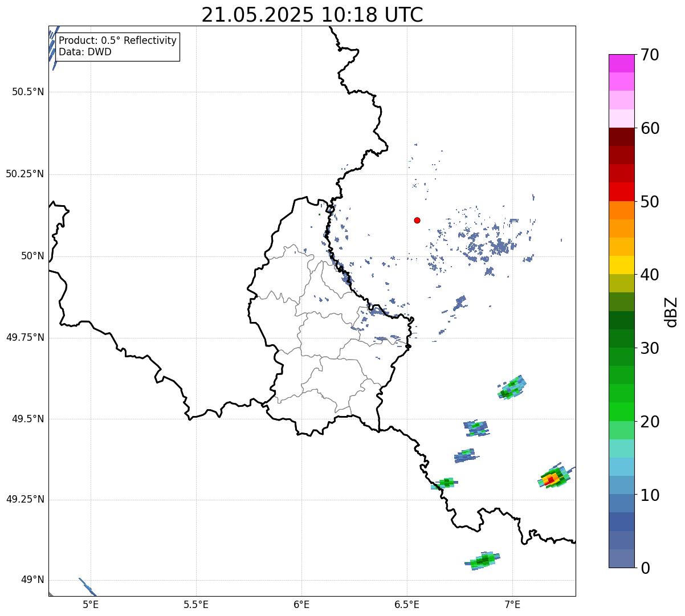The image size is (685, 616).
Task: Click the 'Product: 0.5° Reflectivity' legend text
Action: pyautogui.click(x=118, y=40)
